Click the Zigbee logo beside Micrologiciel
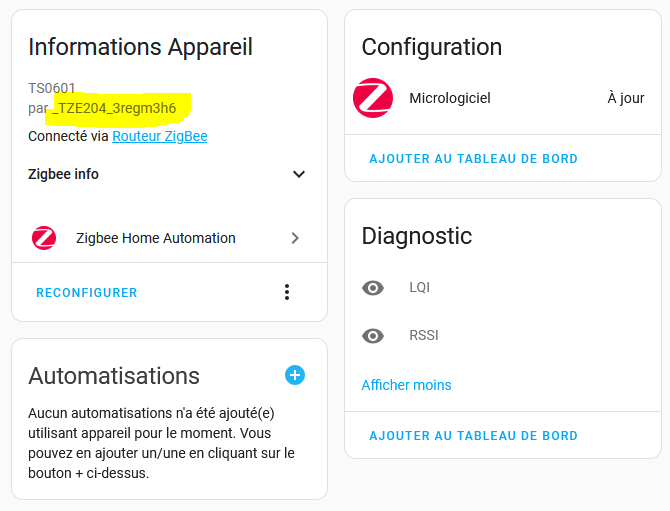 (373, 98)
